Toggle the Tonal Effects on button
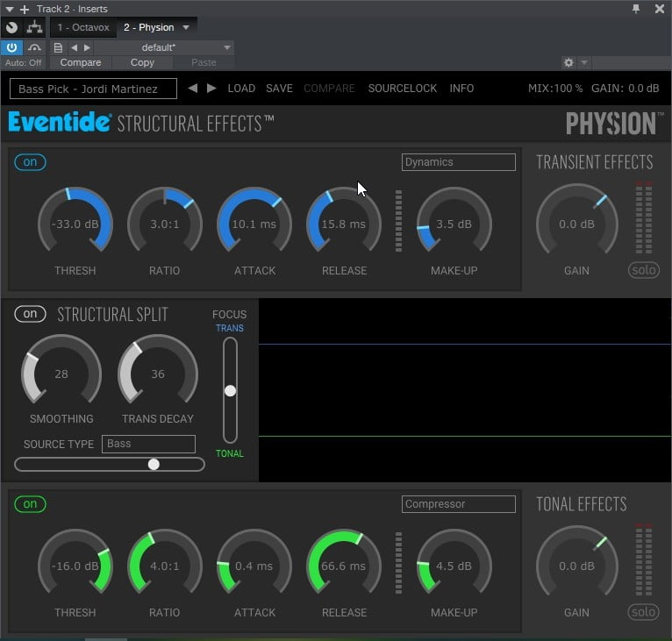672x641 pixels. click(x=30, y=504)
